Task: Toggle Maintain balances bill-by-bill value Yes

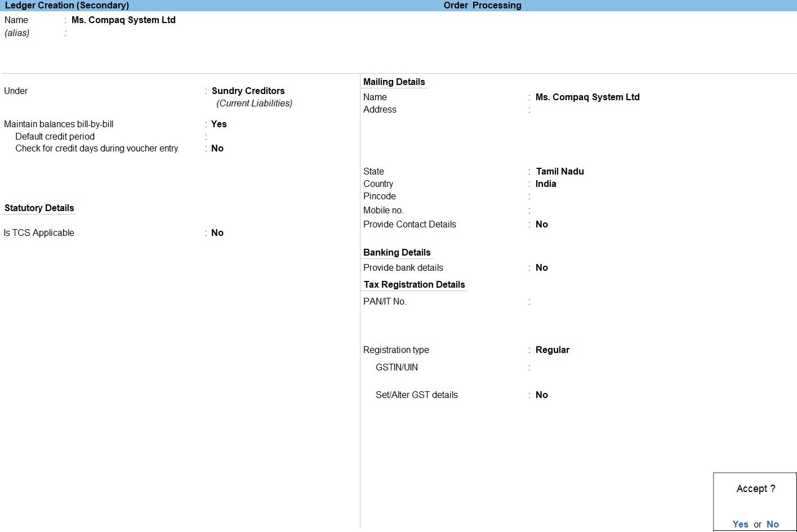Action: click(219, 124)
